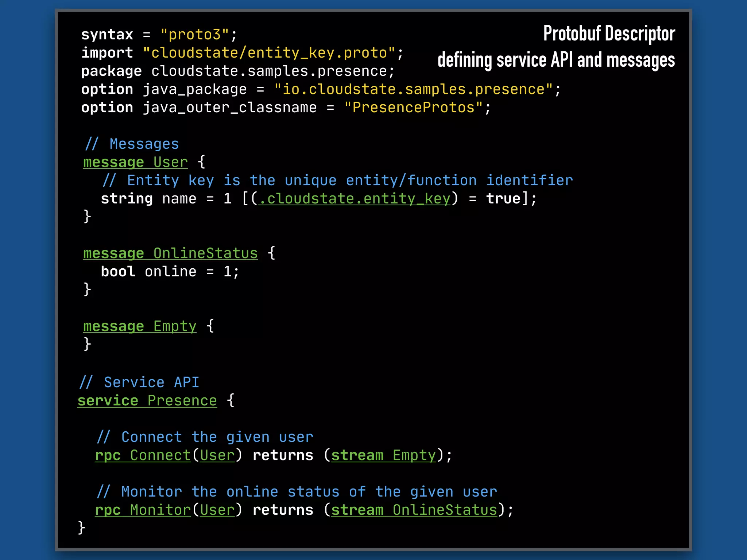Click the 'syntax' keyword
Screen dimensions: 747x560
[x=107, y=35]
